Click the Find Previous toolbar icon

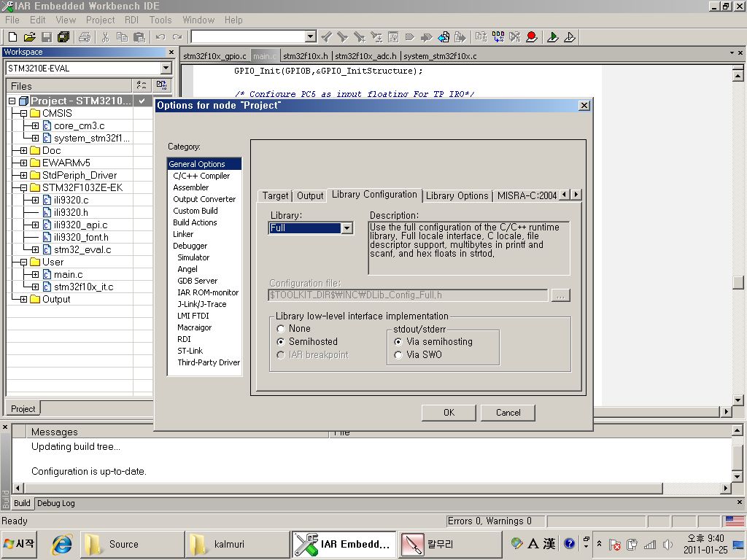pos(359,36)
